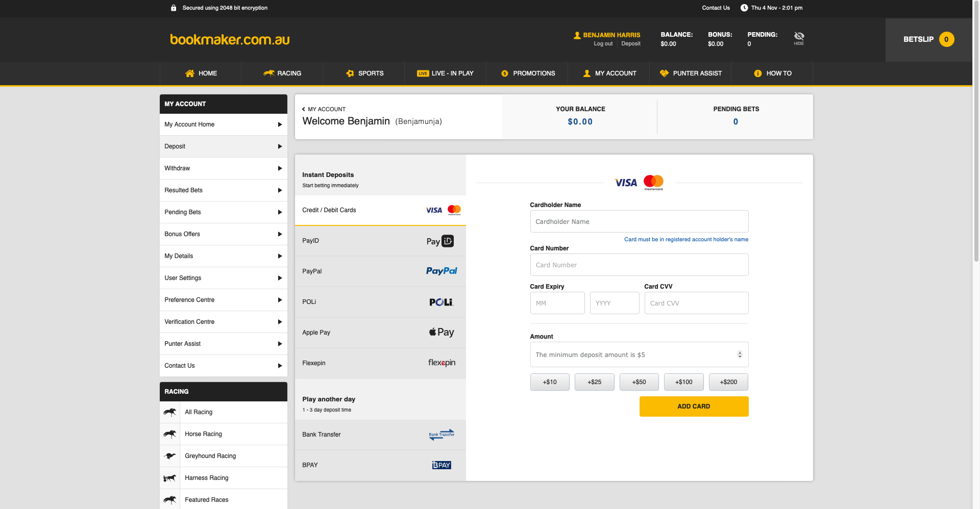This screenshot has height=509, width=980.
Task: Click the registered account holder's name note
Action: click(686, 239)
